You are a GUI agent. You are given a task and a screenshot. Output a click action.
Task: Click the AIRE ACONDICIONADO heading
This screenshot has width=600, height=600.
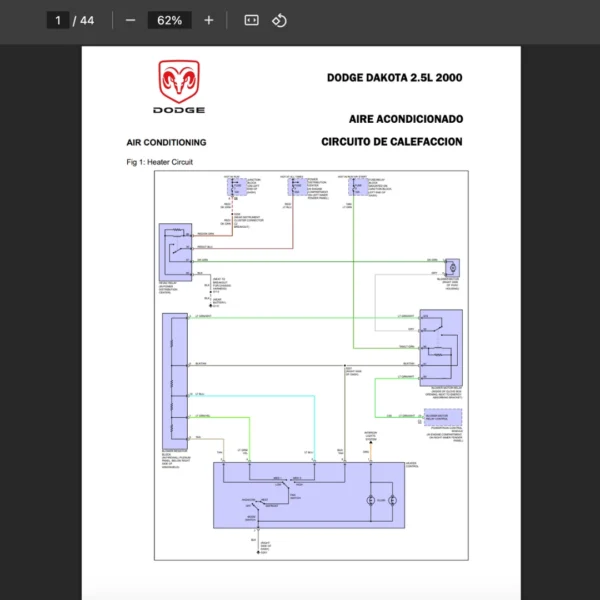(x=406, y=119)
